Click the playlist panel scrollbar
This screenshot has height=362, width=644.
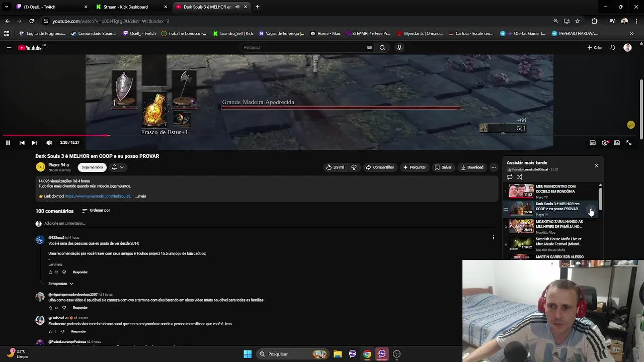point(600,200)
